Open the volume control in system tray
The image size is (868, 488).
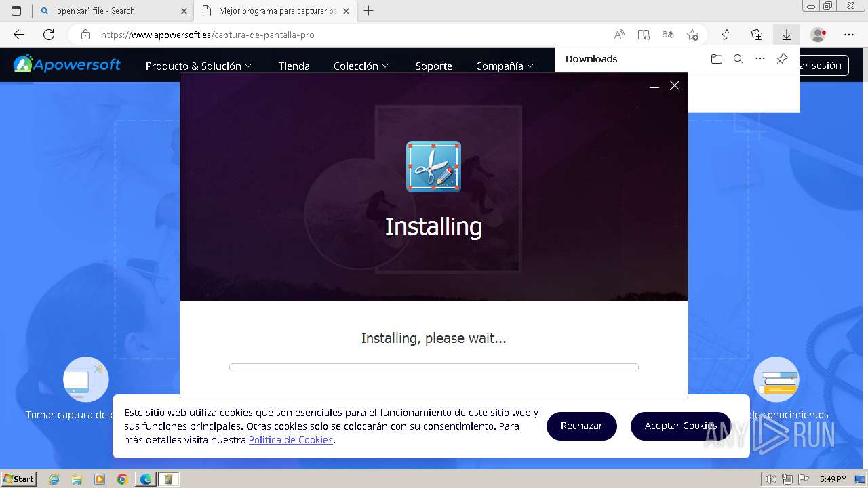coord(770,479)
